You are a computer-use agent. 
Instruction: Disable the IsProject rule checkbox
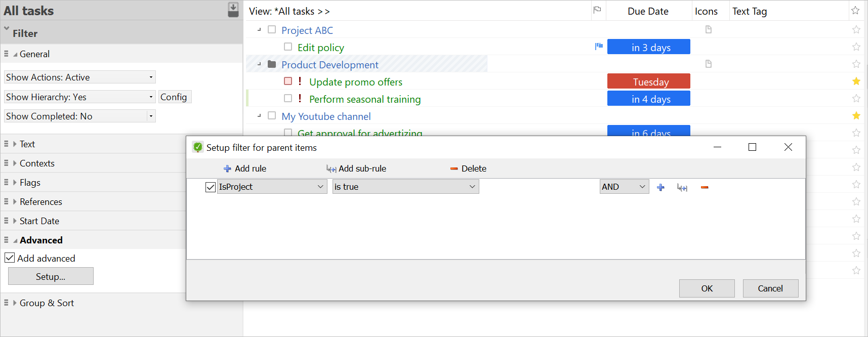211,187
